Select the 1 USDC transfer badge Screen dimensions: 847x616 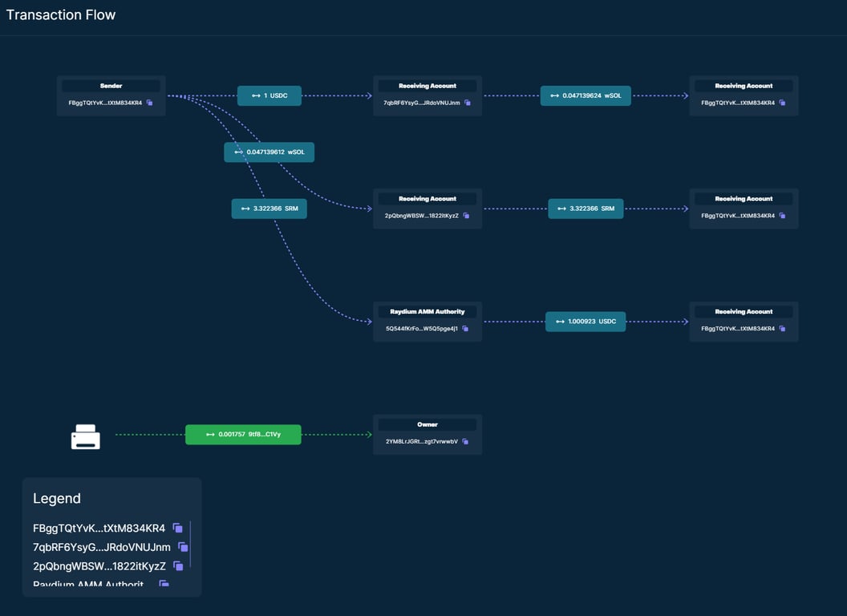(x=269, y=95)
